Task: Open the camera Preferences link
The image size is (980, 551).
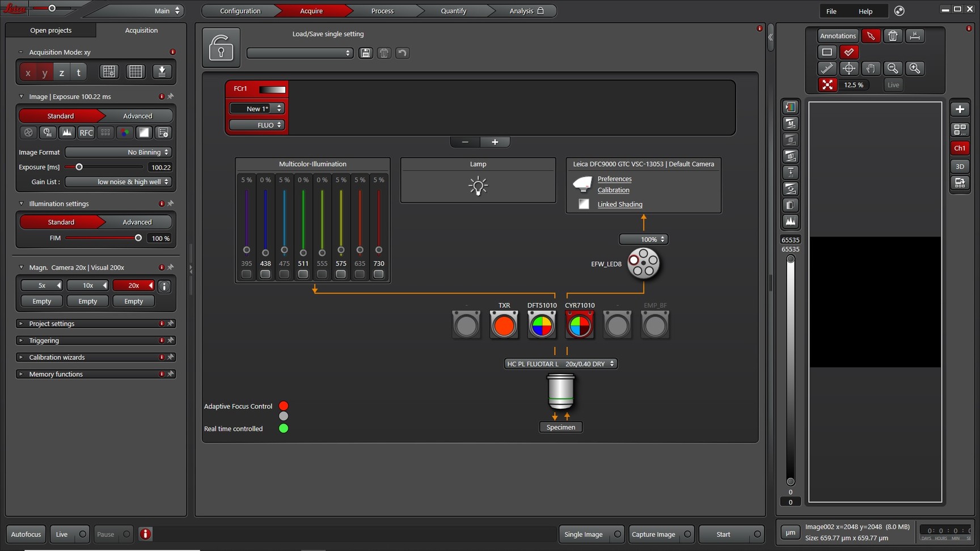Action: [614, 179]
